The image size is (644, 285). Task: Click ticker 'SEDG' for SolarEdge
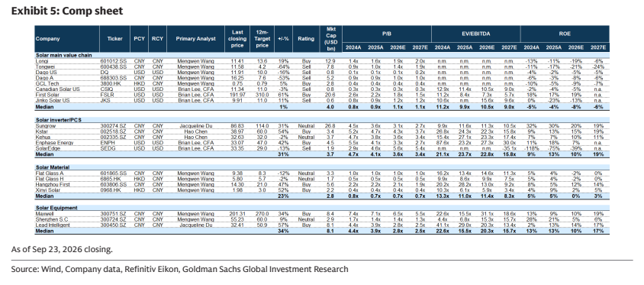(107, 147)
